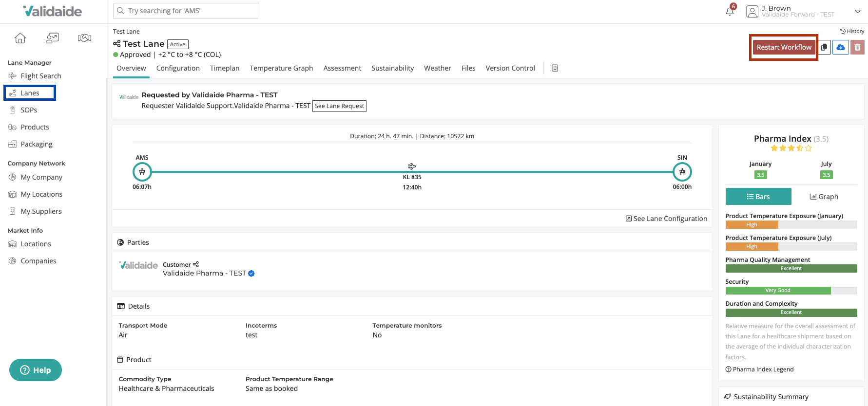868x406 pixels.
Task: Open Packaging in sidebar
Action: [30, 144]
